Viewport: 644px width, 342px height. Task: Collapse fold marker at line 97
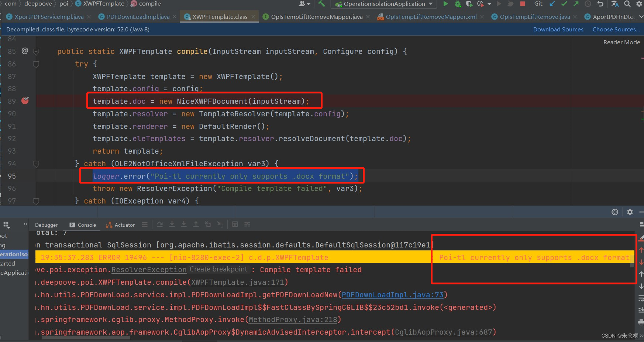click(x=36, y=201)
